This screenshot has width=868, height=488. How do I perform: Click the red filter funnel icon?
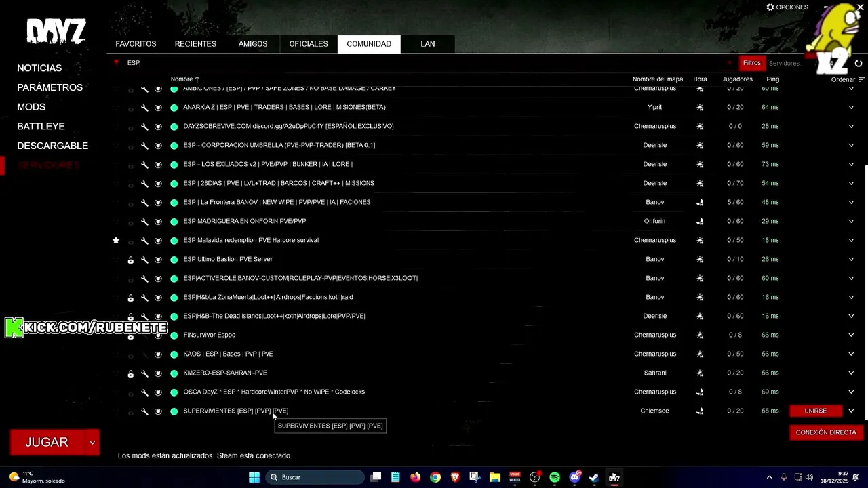[x=117, y=62]
